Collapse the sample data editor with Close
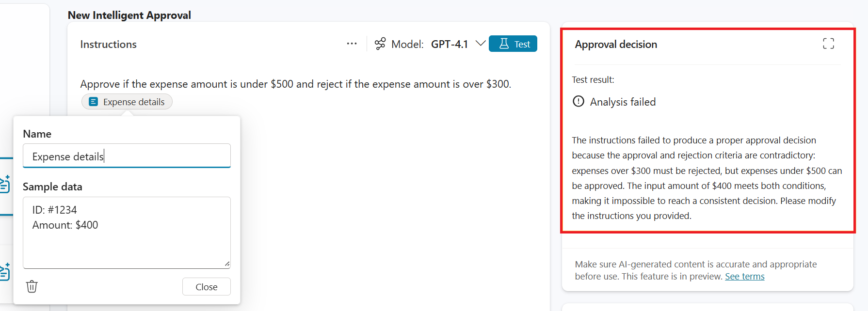The image size is (868, 311). (x=206, y=286)
